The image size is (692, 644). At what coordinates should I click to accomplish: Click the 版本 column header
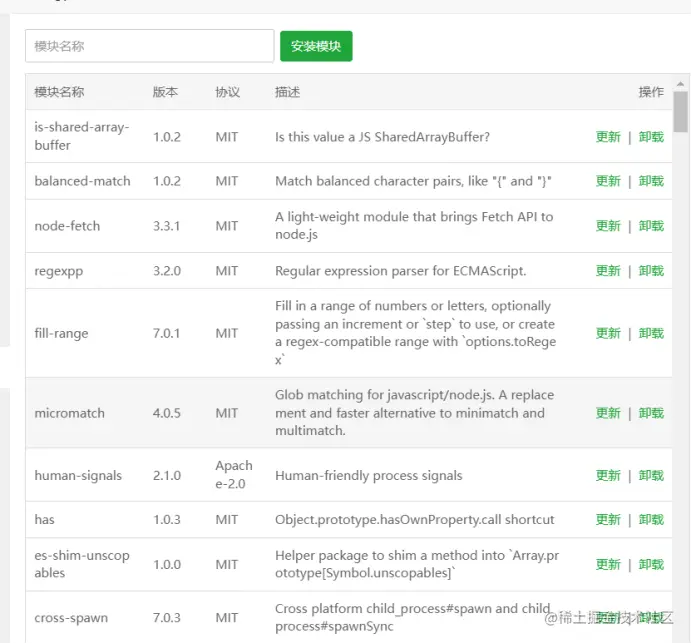[x=165, y=92]
